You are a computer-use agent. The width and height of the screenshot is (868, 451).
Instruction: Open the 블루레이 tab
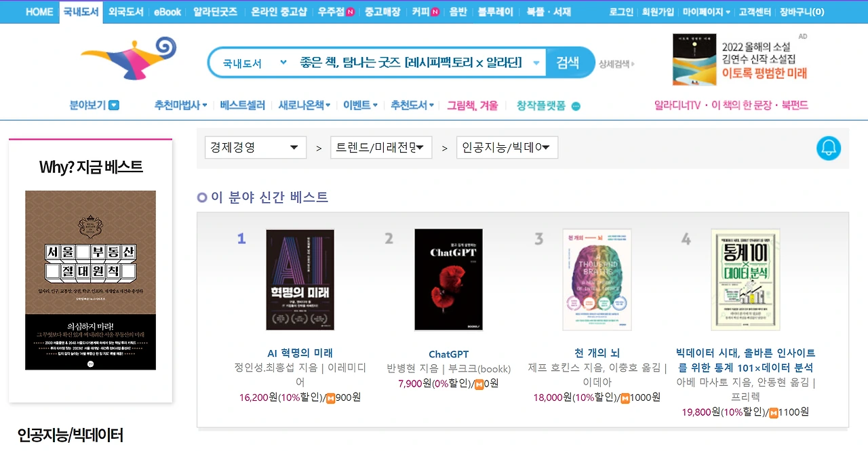click(495, 12)
